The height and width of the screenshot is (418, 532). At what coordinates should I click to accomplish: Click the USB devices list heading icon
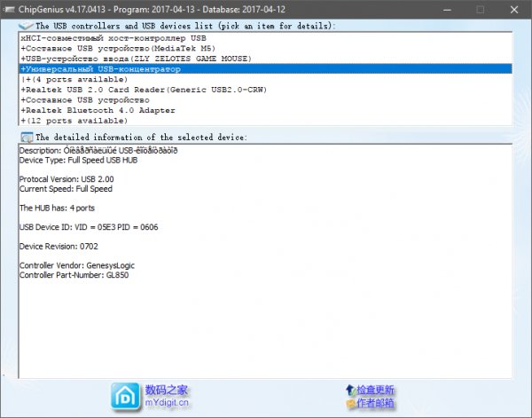click(x=26, y=26)
